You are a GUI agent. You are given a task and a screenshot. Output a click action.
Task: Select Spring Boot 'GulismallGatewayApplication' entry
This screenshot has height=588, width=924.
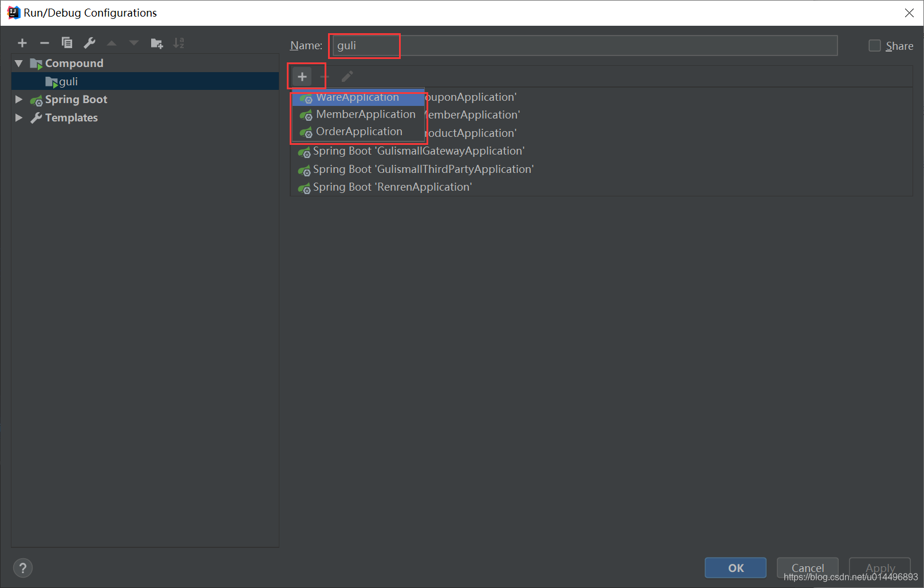click(601, 151)
